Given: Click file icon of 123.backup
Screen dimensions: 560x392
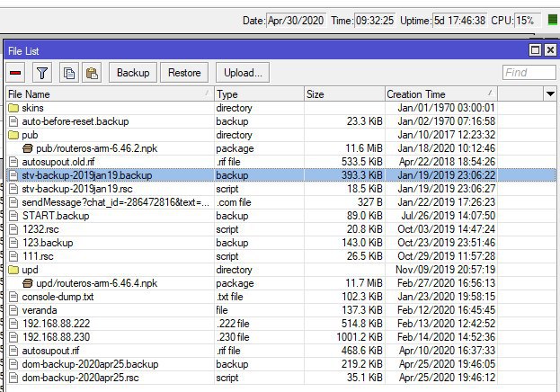Looking at the screenshot, I should click(x=13, y=243).
